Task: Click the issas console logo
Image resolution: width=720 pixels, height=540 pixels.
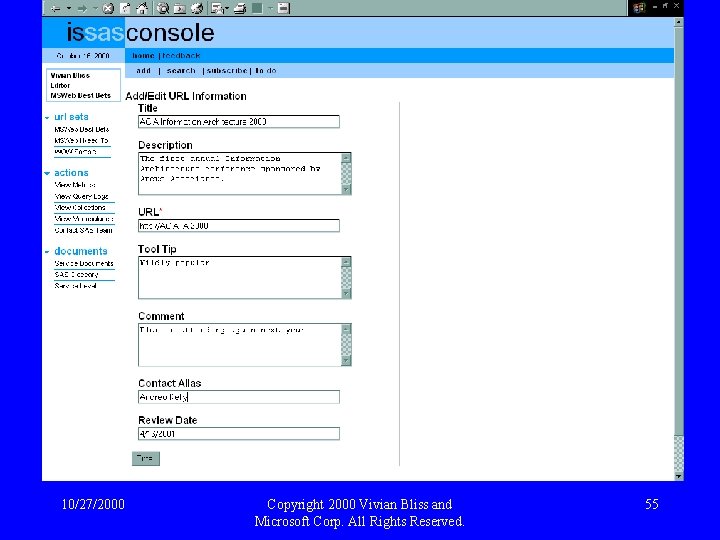Action: point(141,33)
